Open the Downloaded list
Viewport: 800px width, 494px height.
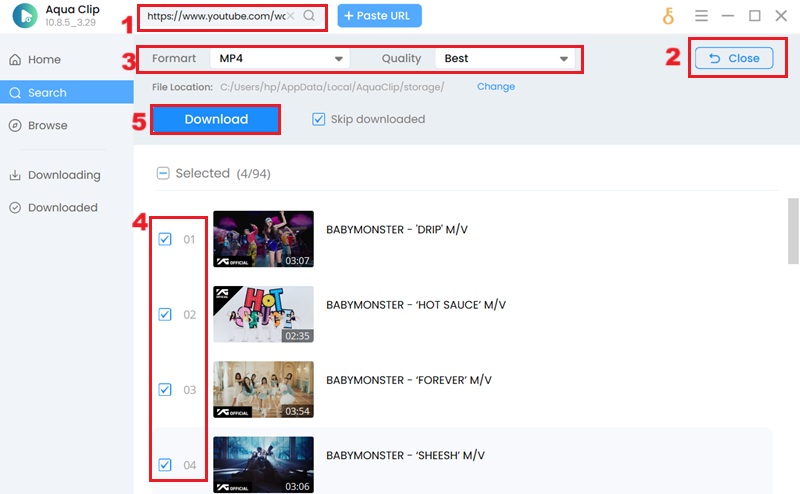coord(67,208)
